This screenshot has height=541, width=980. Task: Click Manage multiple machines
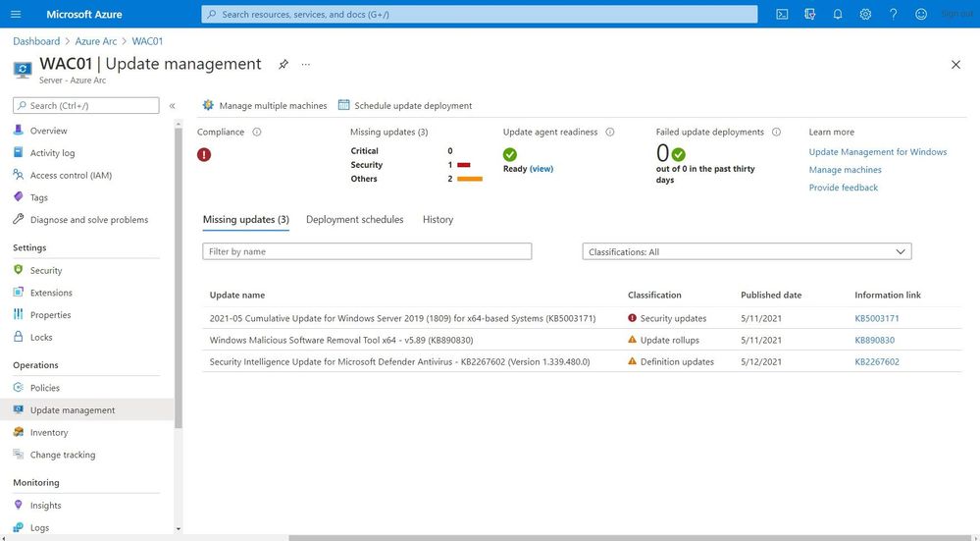(x=265, y=106)
